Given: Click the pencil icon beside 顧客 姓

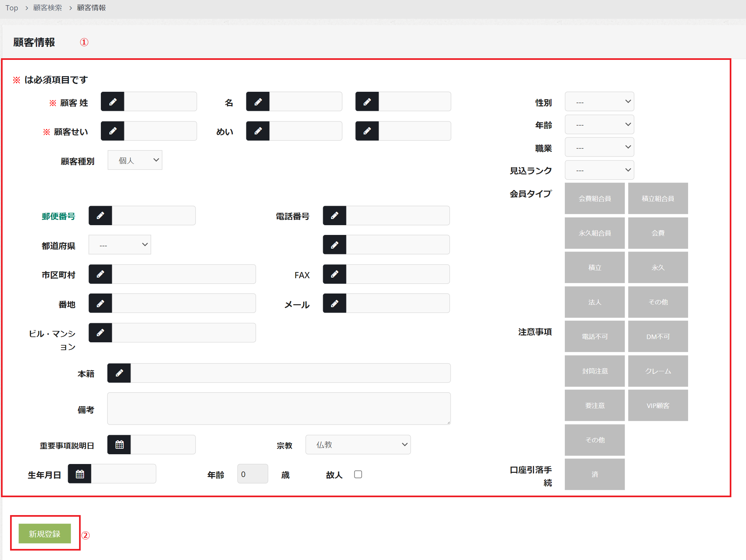Looking at the screenshot, I should [113, 102].
